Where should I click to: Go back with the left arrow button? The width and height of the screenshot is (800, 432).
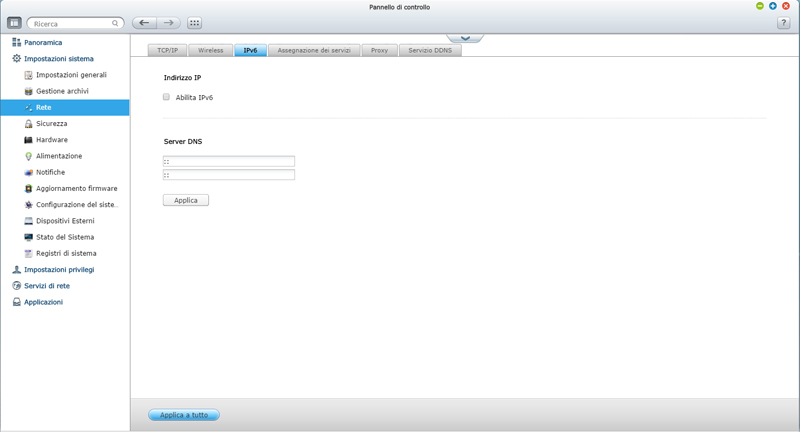[x=145, y=23]
